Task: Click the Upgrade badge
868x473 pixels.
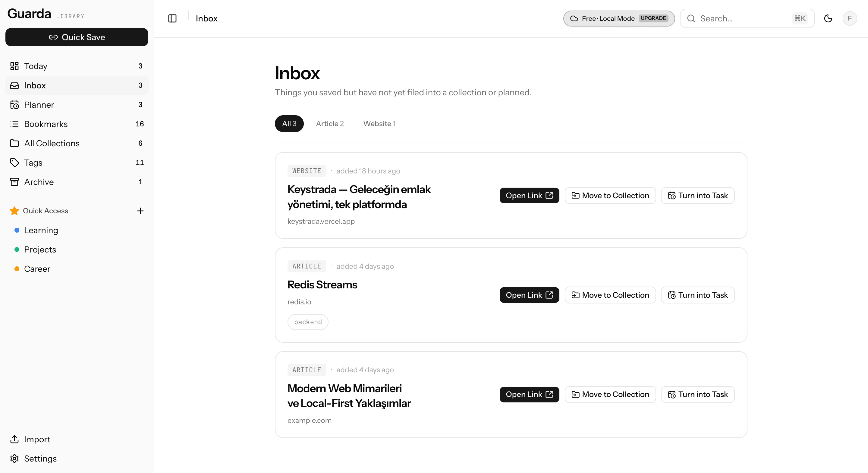Action: click(653, 18)
